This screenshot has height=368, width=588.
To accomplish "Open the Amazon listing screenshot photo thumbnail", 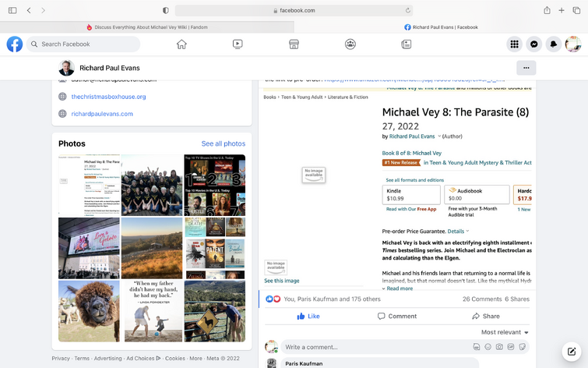I will pos(89,185).
